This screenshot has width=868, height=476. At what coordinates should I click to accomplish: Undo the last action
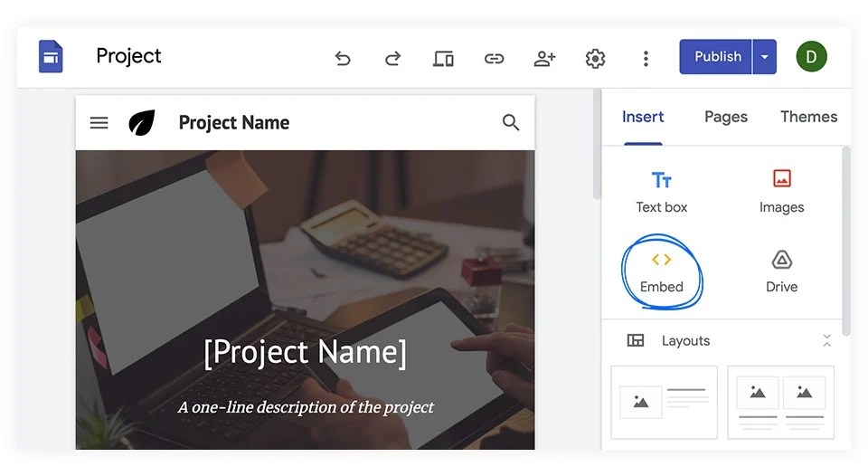point(343,58)
